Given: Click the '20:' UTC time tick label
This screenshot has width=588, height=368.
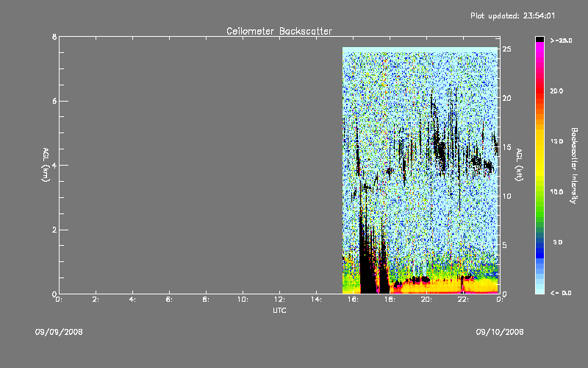Looking at the screenshot, I should pyautogui.click(x=426, y=300).
